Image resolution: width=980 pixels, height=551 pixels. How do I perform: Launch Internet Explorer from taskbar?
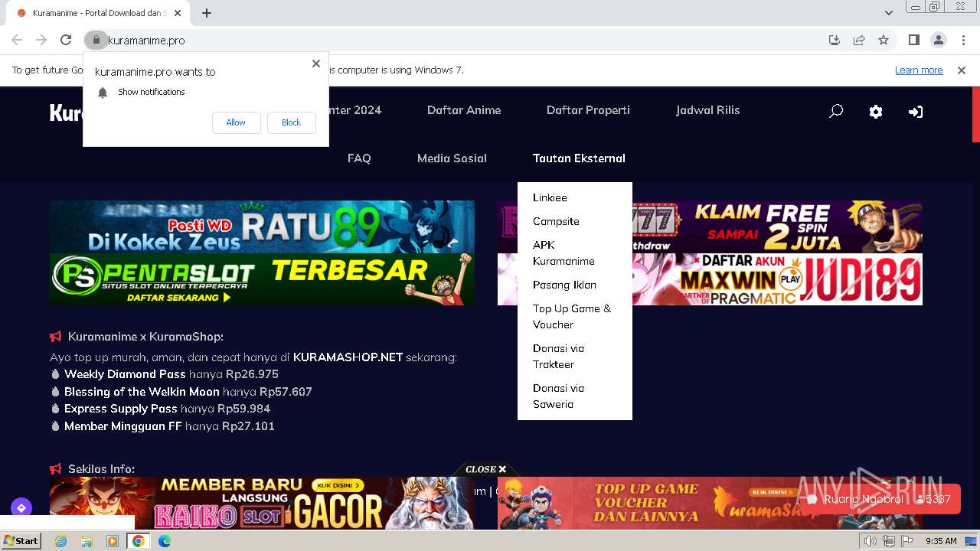point(60,541)
